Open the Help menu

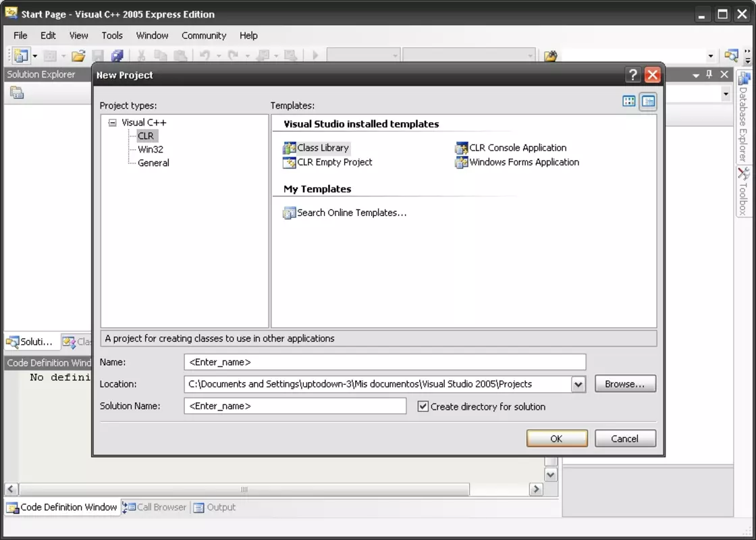[x=248, y=35]
